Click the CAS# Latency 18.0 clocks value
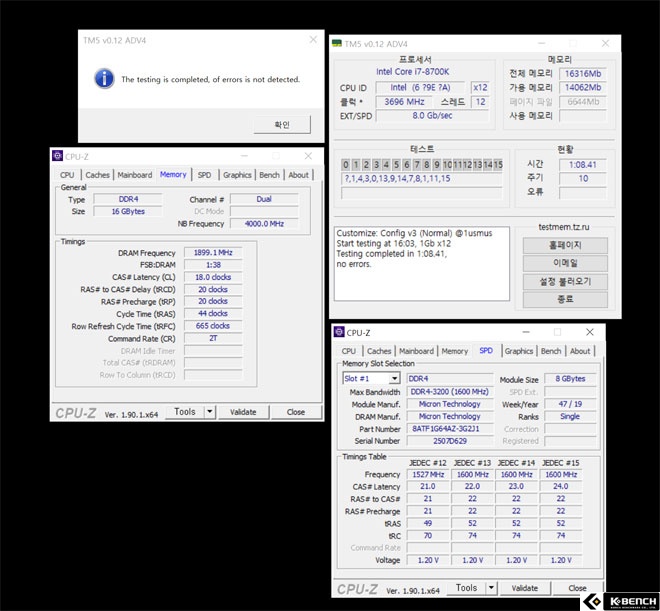The image size is (660, 611). pyautogui.click(x=213, y=277)
